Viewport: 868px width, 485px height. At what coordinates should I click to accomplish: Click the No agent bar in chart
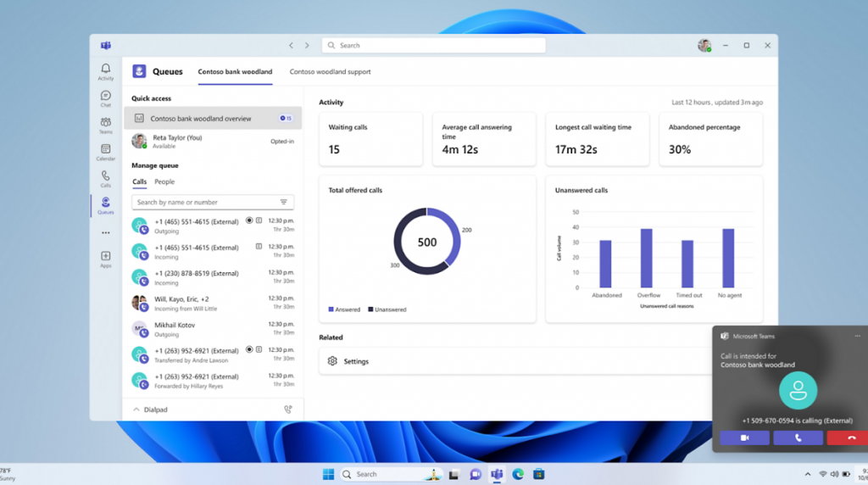[x=728, y=258]
